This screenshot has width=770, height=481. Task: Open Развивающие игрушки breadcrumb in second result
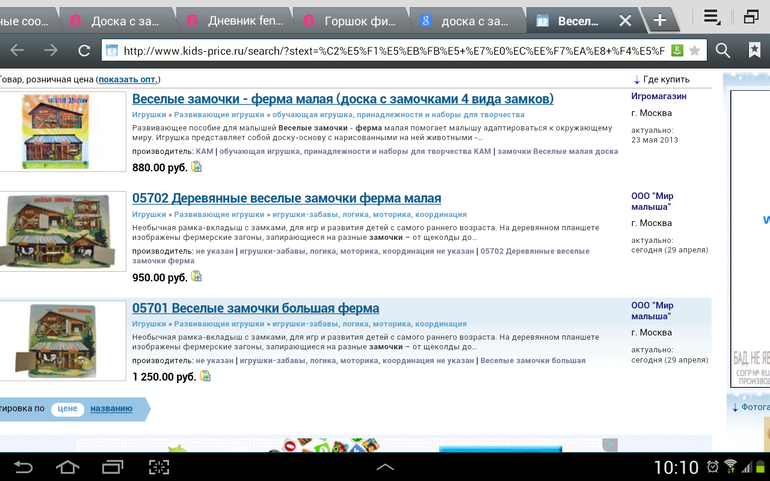[219, 214]
